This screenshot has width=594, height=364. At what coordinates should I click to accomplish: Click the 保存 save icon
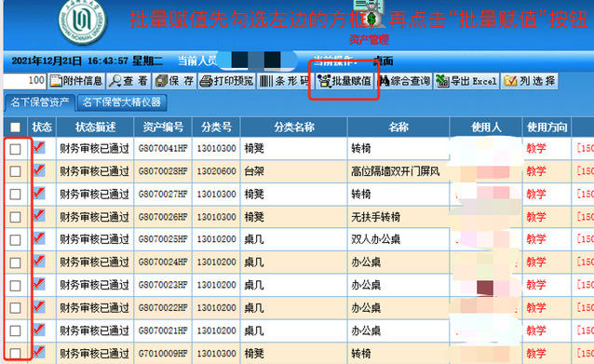(x=174, y=81)
